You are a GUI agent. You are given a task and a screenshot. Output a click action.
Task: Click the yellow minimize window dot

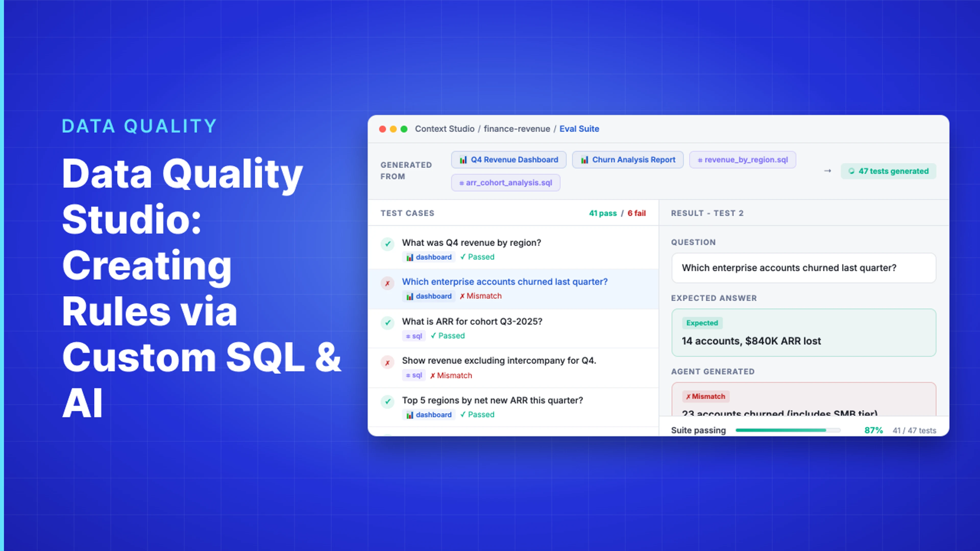coord(393,129)
